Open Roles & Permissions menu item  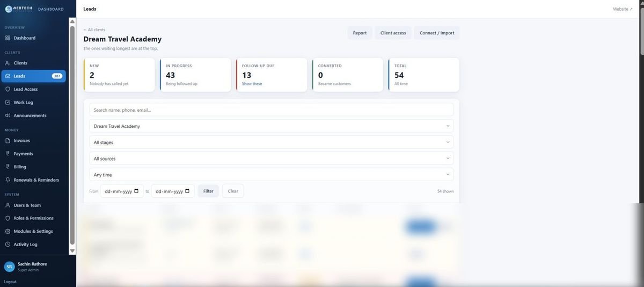(33, 218)
